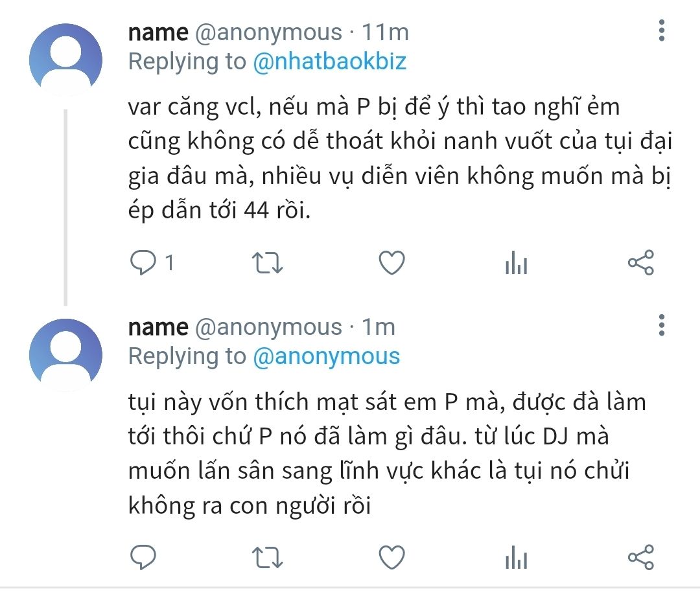Open reply icon on second tweet
Viewport: 700px width, 596px height.
click(x=143, y=557)
